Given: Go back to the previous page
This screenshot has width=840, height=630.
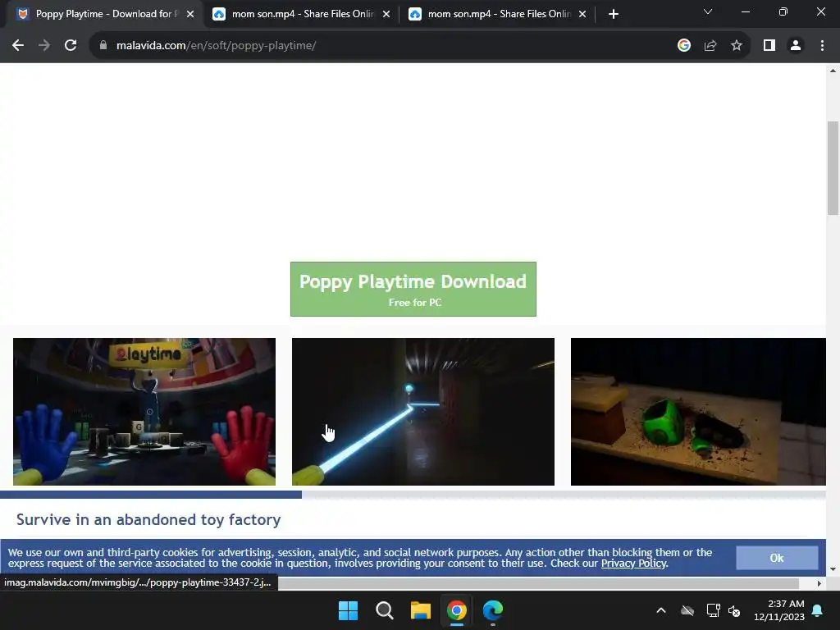Looking at the screenshot, I should [x=18, y=46].
